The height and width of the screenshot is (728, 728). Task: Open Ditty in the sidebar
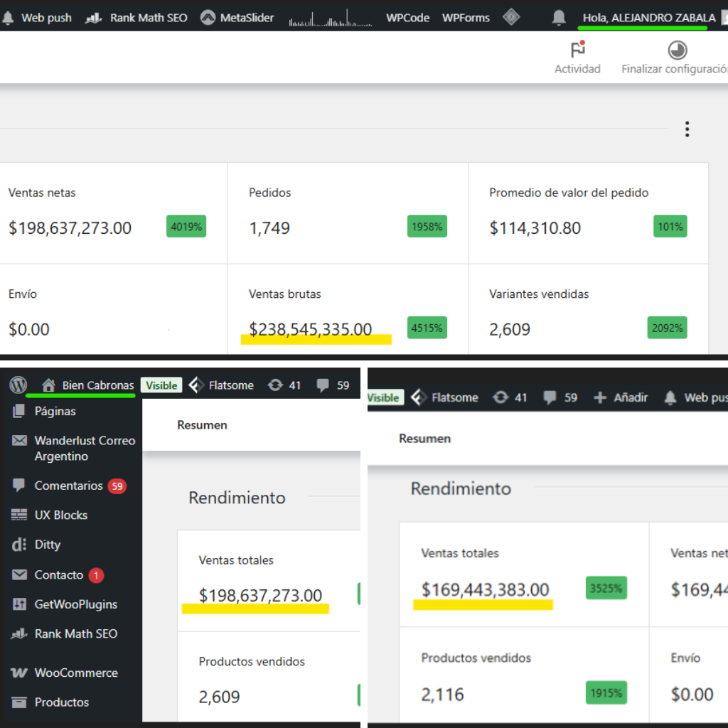pos(47,545)
